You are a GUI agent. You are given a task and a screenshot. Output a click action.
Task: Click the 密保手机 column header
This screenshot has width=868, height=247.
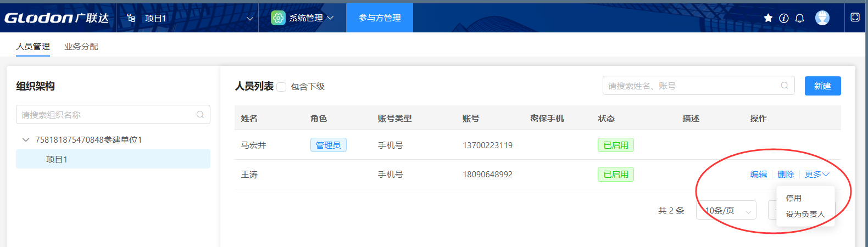tap(547, 118)
